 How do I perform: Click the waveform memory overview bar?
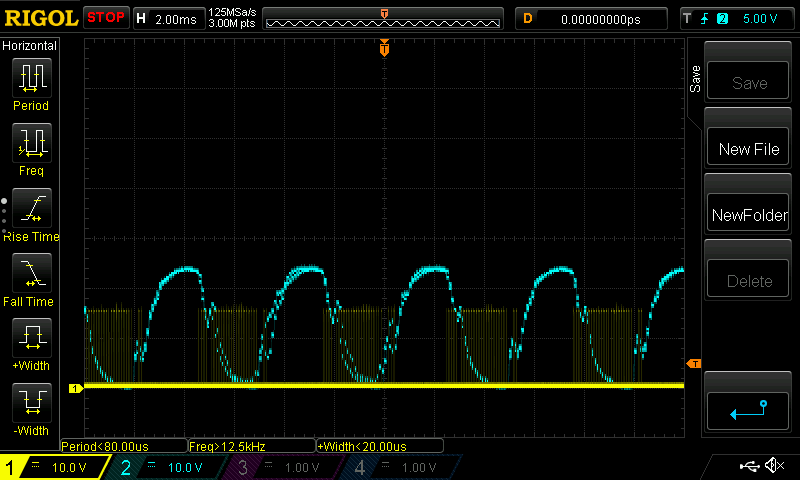point(383,19)
